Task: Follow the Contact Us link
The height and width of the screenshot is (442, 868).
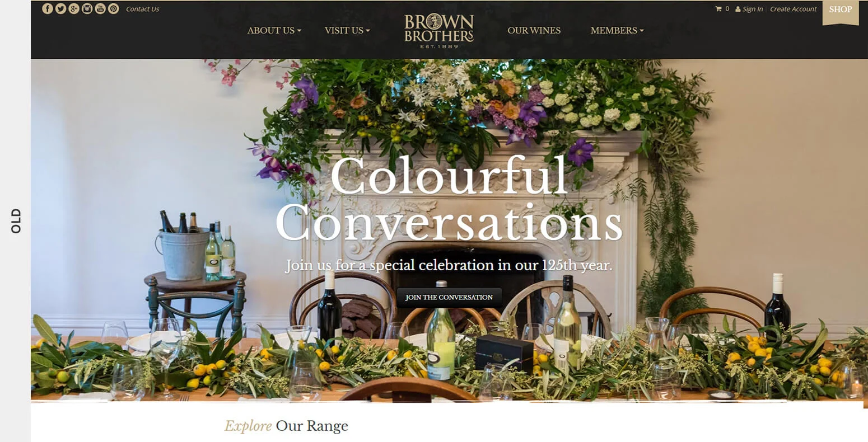Action: point(142,9)
